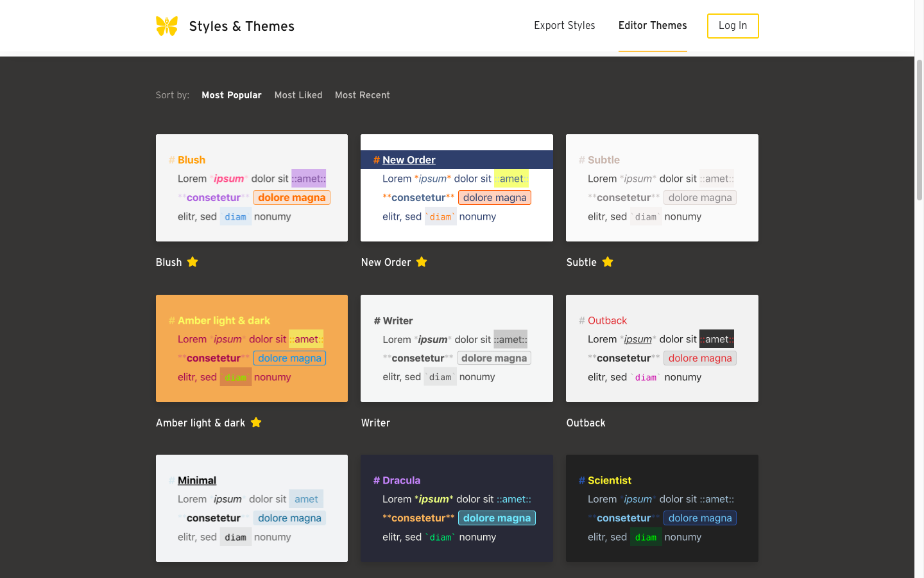Click the Styles & Themes site title
This screenshot has width=924, height=578.
pos(241,26)
